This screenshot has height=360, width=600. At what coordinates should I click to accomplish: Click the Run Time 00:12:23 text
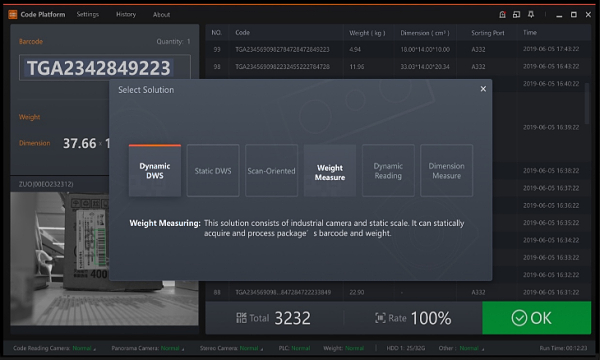[x=563, y=348]
